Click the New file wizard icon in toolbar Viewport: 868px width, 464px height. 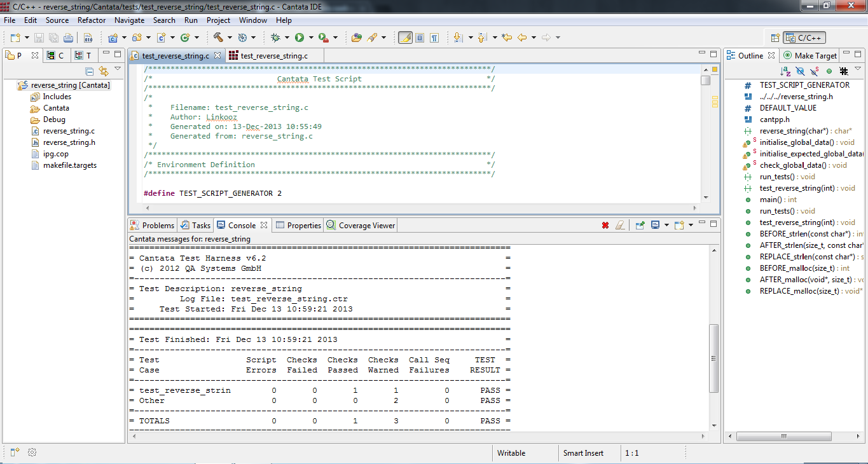pyautogui.click(x=15, y=38)
